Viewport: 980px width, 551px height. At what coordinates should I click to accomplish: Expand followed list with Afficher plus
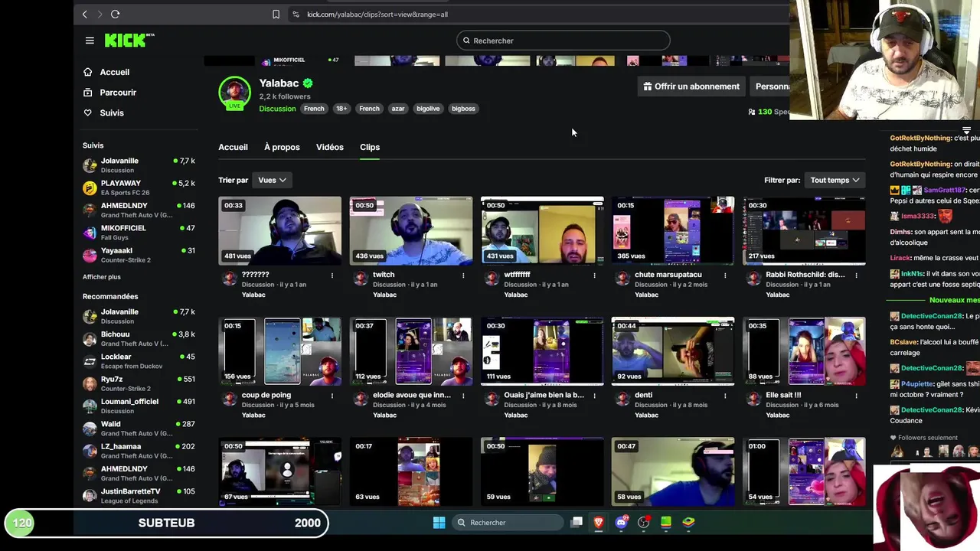[x=102, y=277]
